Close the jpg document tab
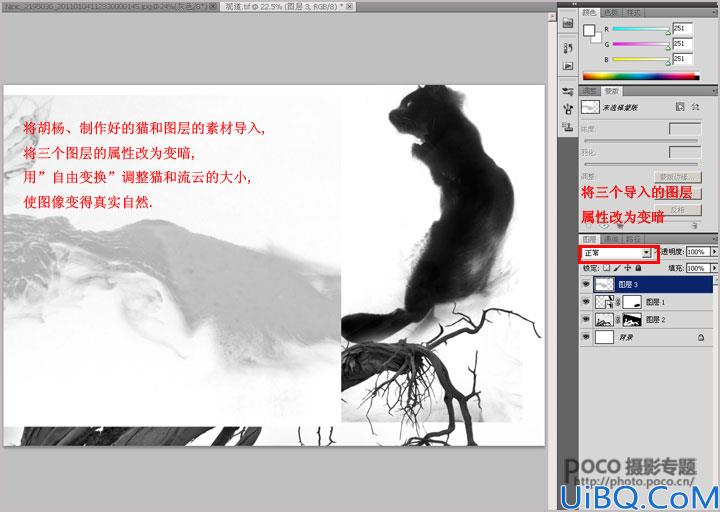The width and height of the screenshot is (720, 512). tap(213, 6)
